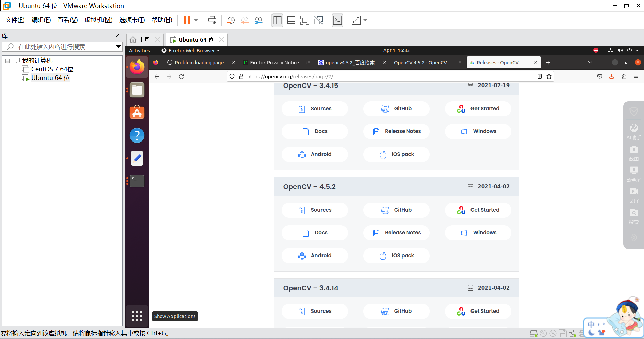This screenshot has width=644, height=339.
Task: Toggle reader view in the address bar
Action: 539,76
